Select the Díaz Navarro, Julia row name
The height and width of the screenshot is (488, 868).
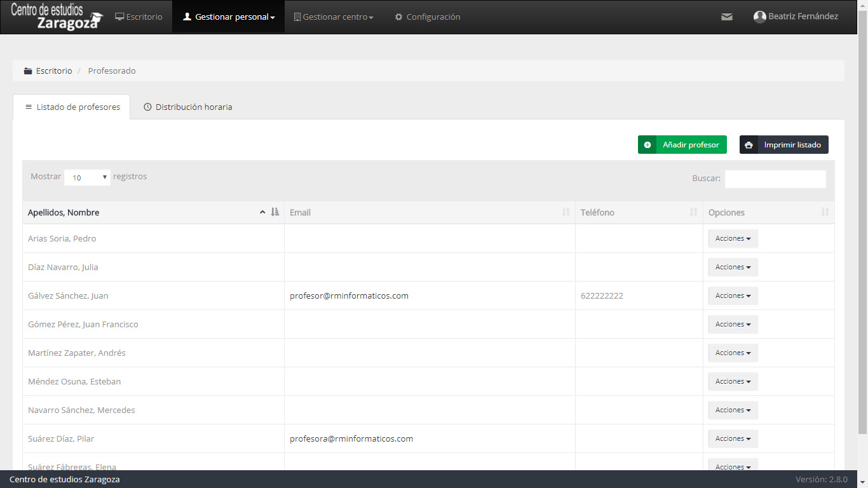pyautogui.click(x=63, y=267)
